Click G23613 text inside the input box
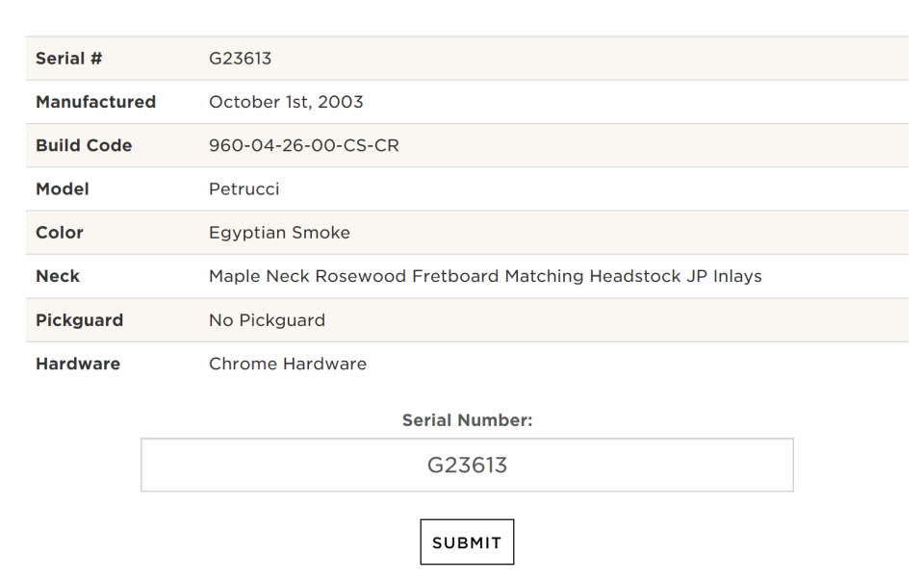The width and height of the screenshot is (924, 579). pos(467,465)
